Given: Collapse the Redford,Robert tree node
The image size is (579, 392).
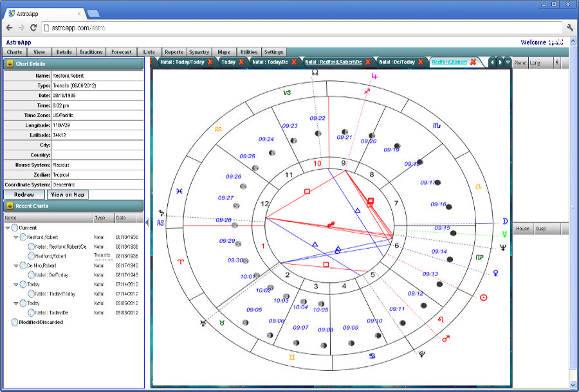Looking at the screenshot, I should click(x=16, y=237).
